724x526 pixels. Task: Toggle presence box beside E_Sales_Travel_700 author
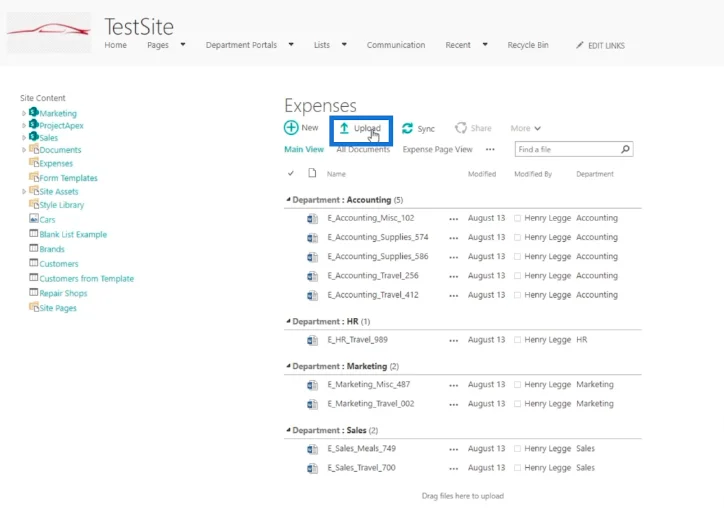coord(518,468)
